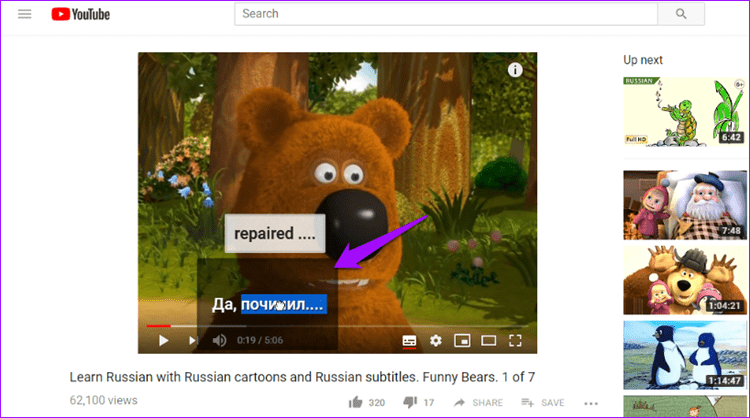Focus the Search input field
Screen dimensions: 750x418
tap(446, 14)
